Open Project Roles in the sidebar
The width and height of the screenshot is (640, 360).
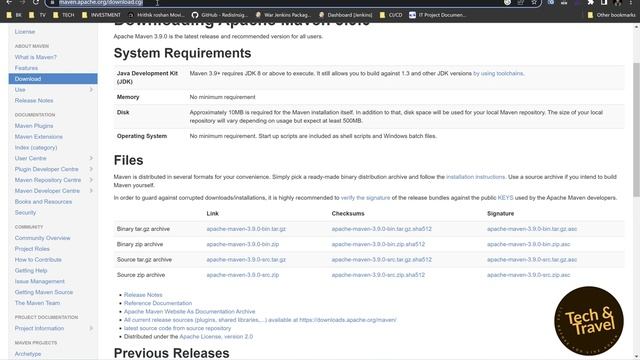(32, 249)
